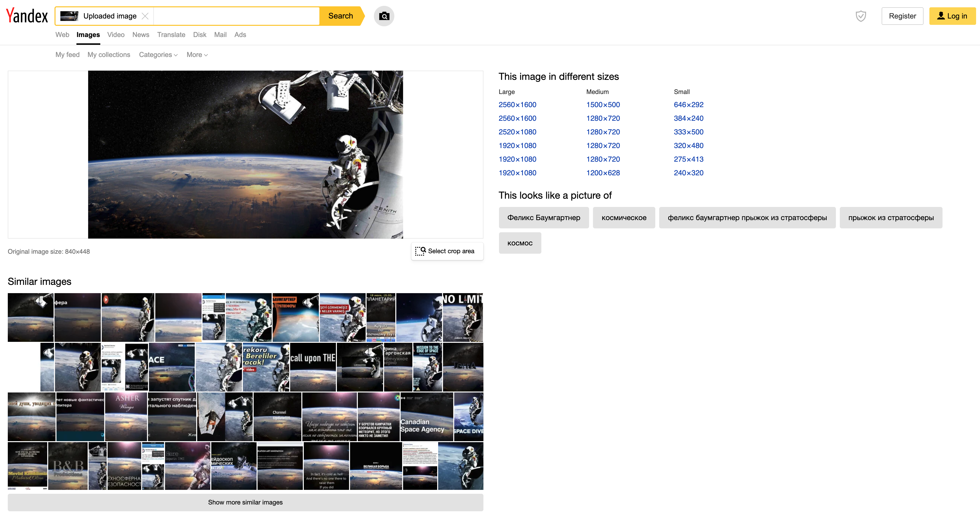
Task: Click the Феликс Баумгартнер tag
Action: pyautogui.click(x=544, y=218)
